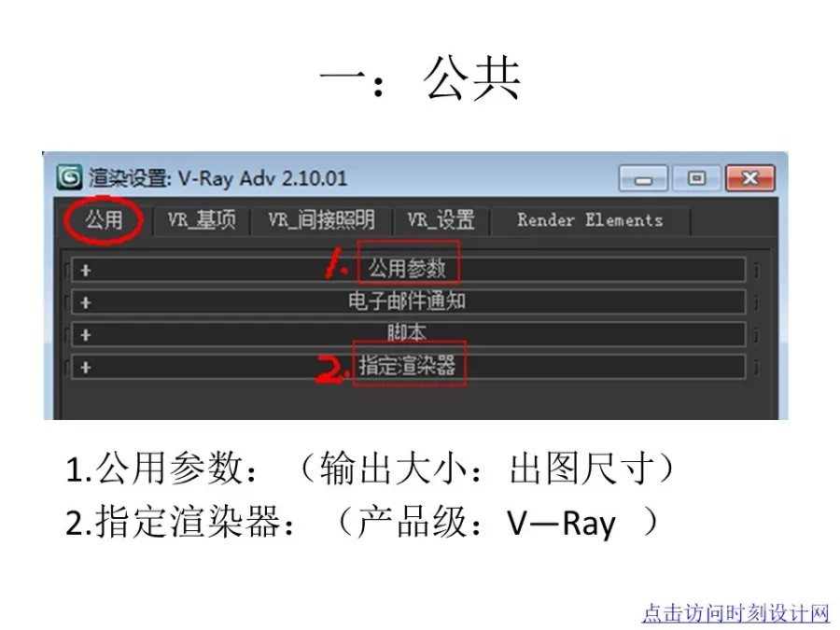Maximize the render settings window
The width and height of the screenshot is (840, 630).
tap(696, 177)
